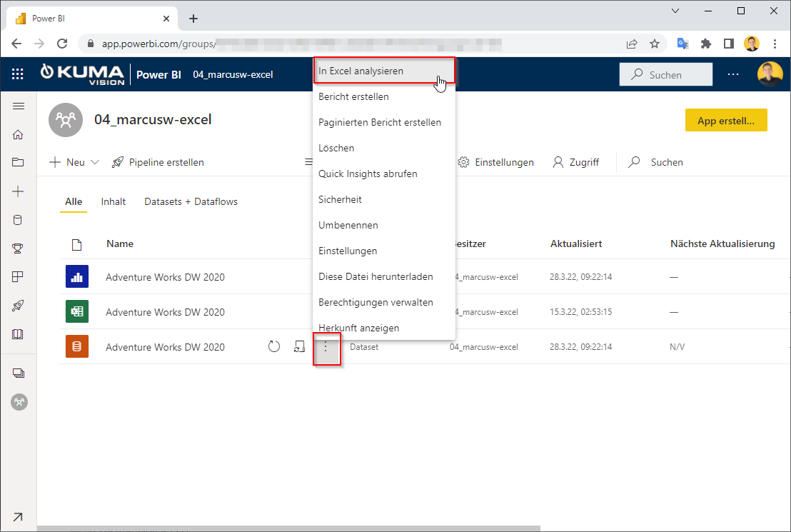791x532 pixels.
Task: Click the workspace Suchen toolbar search
Action: (x=656, y=162)
